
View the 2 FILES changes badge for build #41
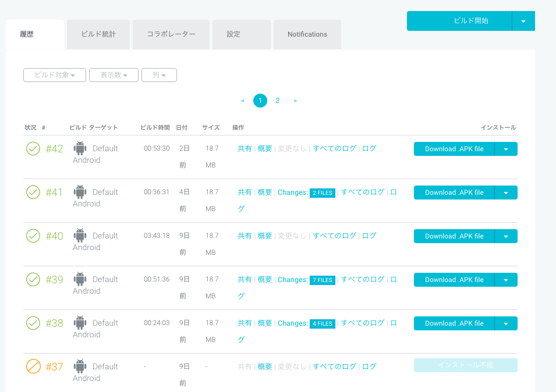coord(323,193)
